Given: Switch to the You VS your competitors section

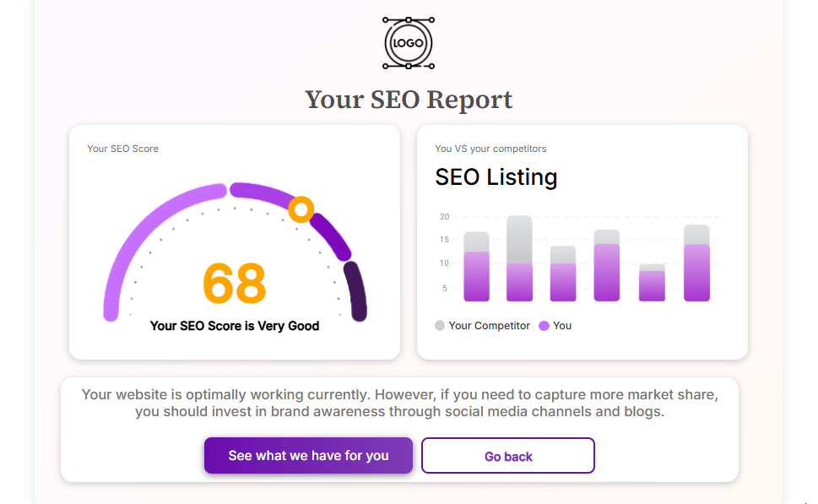Looking at the screenshot, I should (x=490, y=148).
